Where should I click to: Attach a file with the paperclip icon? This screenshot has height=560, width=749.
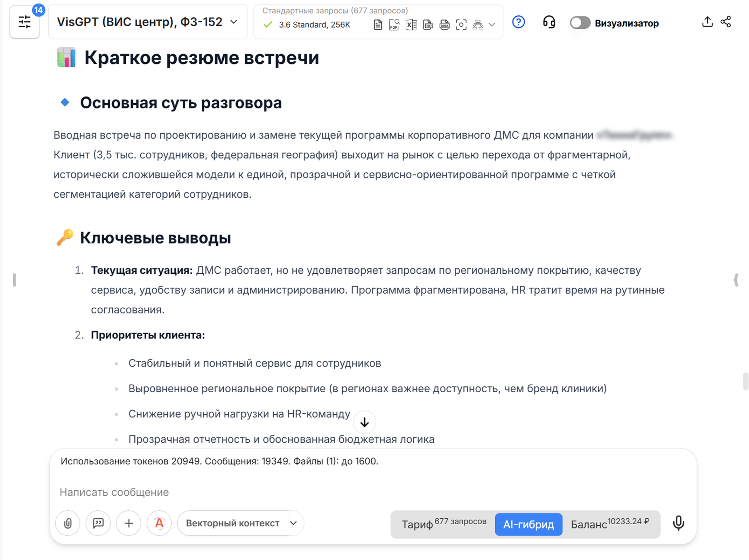pos(68,523)
